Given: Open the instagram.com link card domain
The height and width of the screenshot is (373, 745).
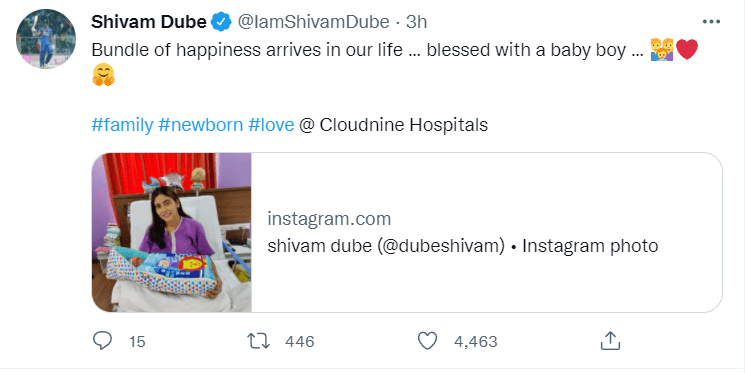Looking at the screenshot, I should tap(329, 219).
